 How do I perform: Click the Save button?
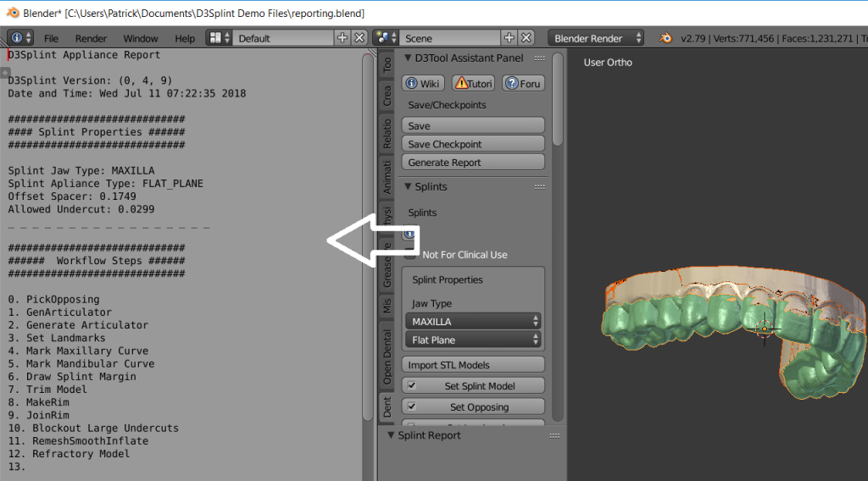click(473, 125)
